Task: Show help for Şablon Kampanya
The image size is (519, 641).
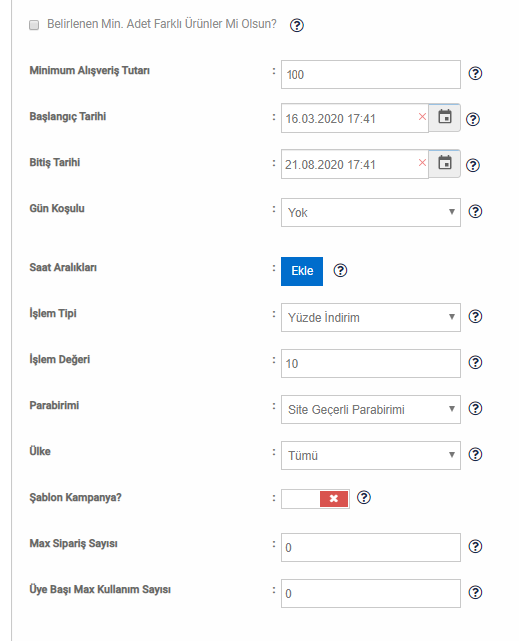Action: (364, 498)
